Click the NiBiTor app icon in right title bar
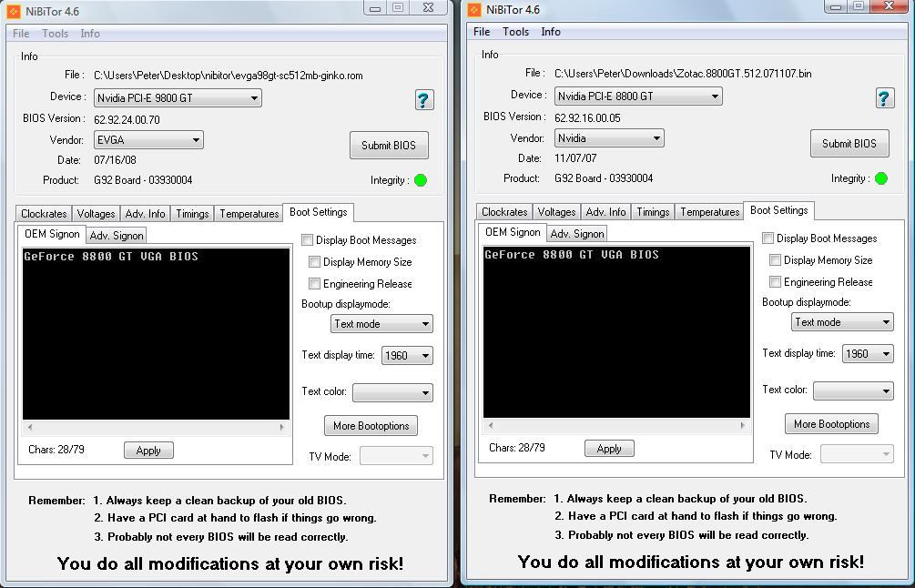 (474, 10)
